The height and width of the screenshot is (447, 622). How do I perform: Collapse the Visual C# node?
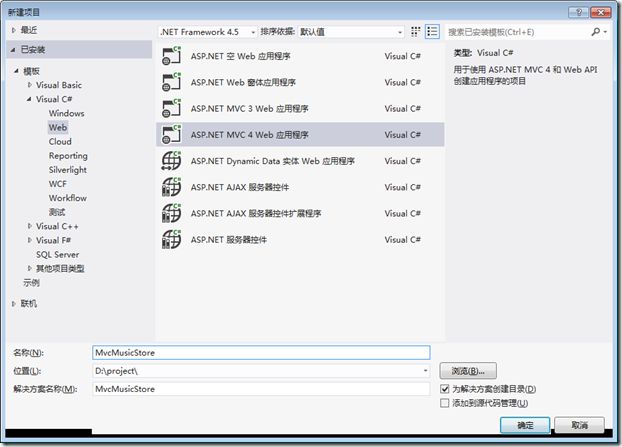click(x=29, y=99)
